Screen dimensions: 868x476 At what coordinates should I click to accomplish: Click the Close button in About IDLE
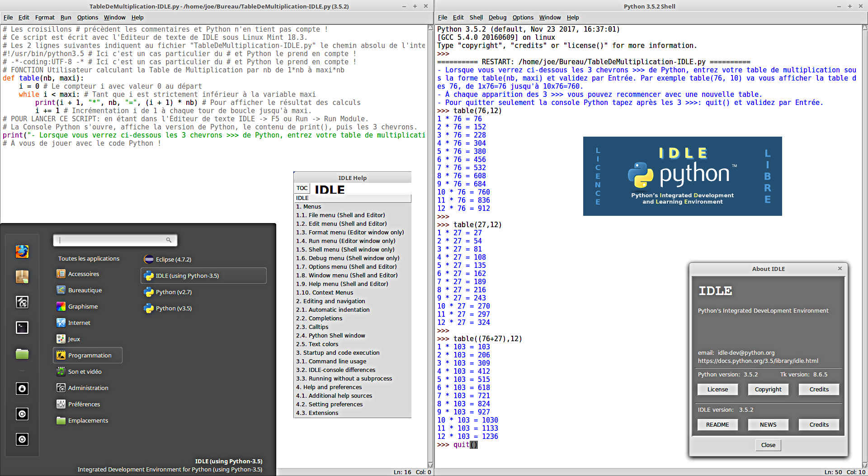pos(768,445)
